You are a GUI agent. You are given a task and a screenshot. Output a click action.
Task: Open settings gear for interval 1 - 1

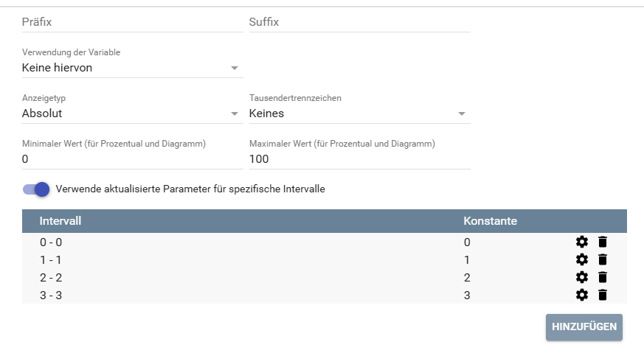(582, 259)
